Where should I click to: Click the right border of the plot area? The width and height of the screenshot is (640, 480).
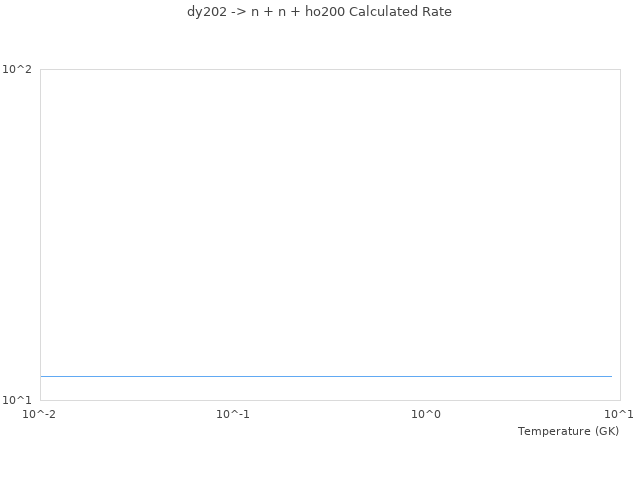click(620, 235)
